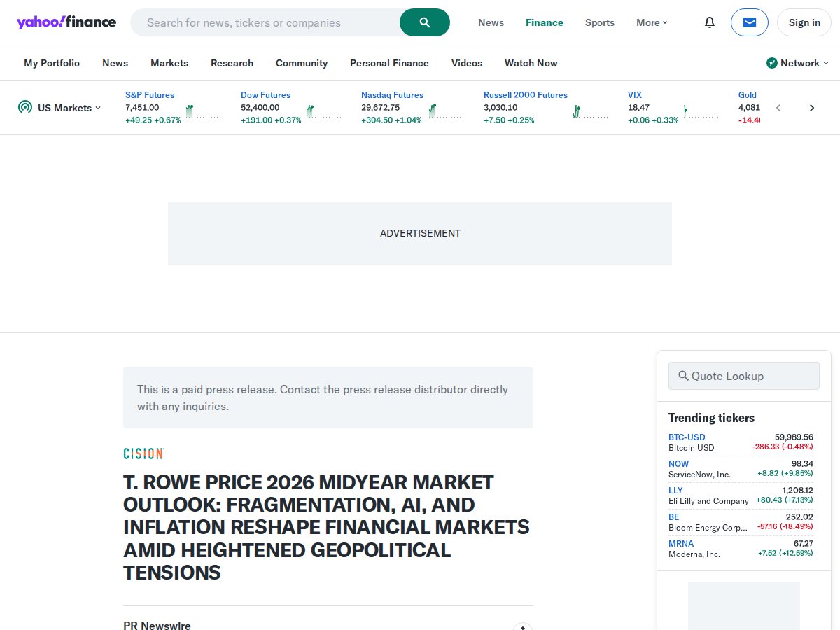This screenshot has height=630, width=840.
Task: Click the PR Newswire source name
Action: (157, 626)
